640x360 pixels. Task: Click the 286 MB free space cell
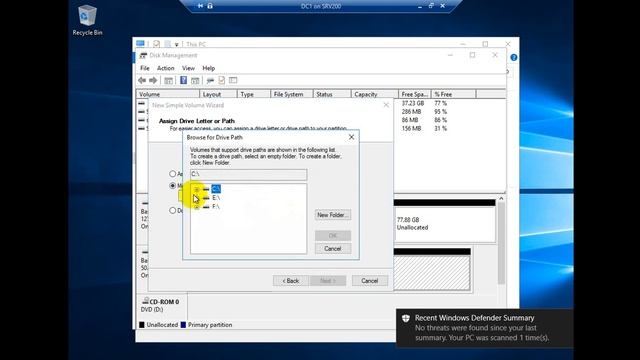coord(411,111)
